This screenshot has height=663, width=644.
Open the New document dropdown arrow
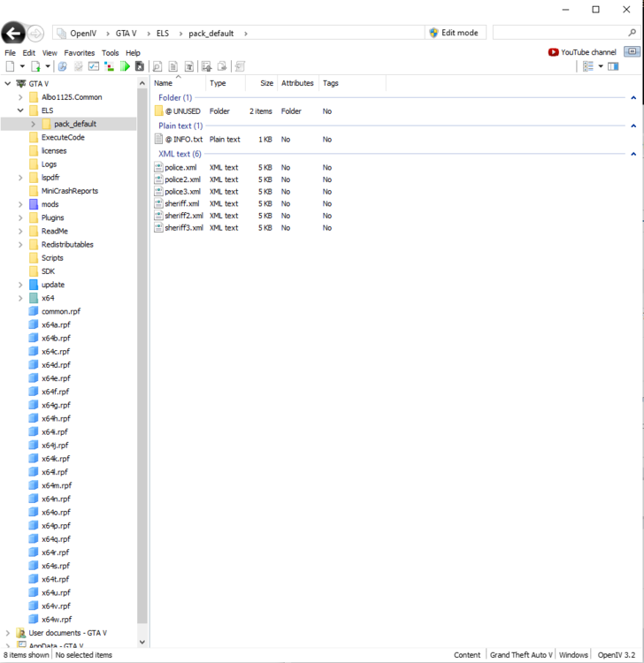click(x=22, y=66)
